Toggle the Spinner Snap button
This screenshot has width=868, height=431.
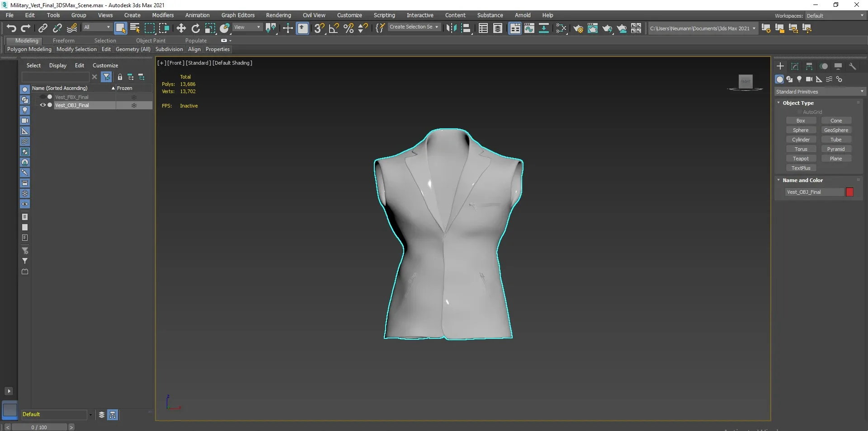[363, 28]
